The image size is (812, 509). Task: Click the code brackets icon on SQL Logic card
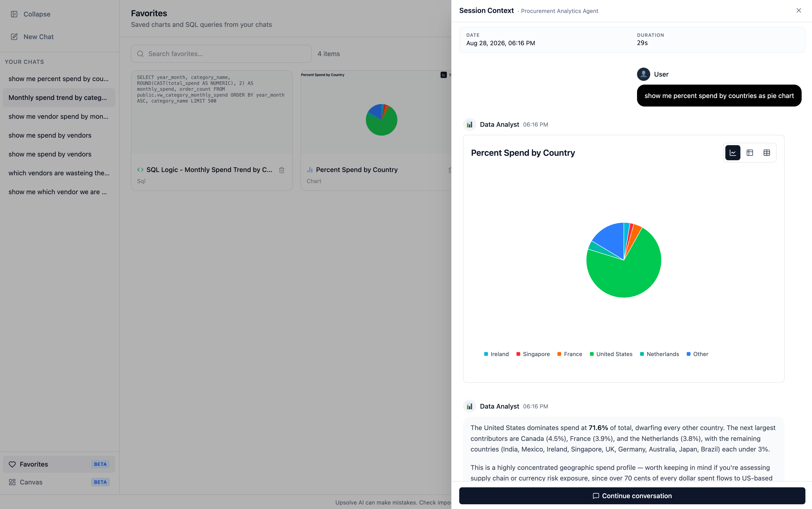140,170
